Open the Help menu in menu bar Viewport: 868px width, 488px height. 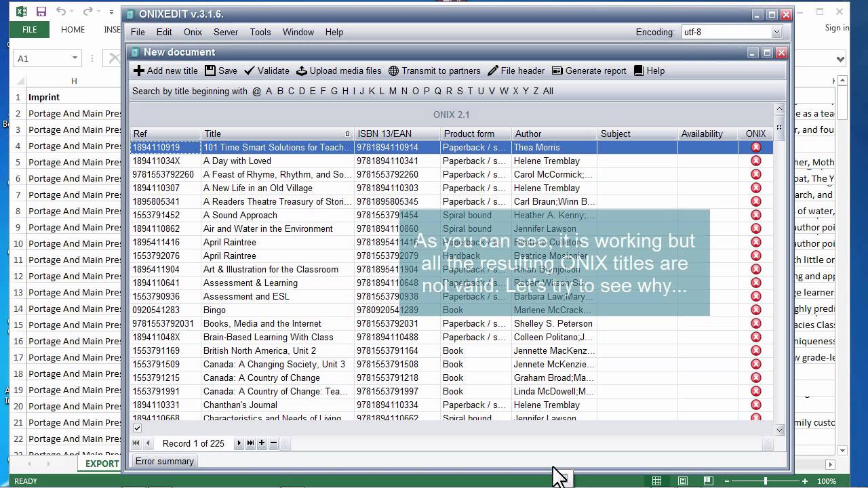[x=334, y=32]
